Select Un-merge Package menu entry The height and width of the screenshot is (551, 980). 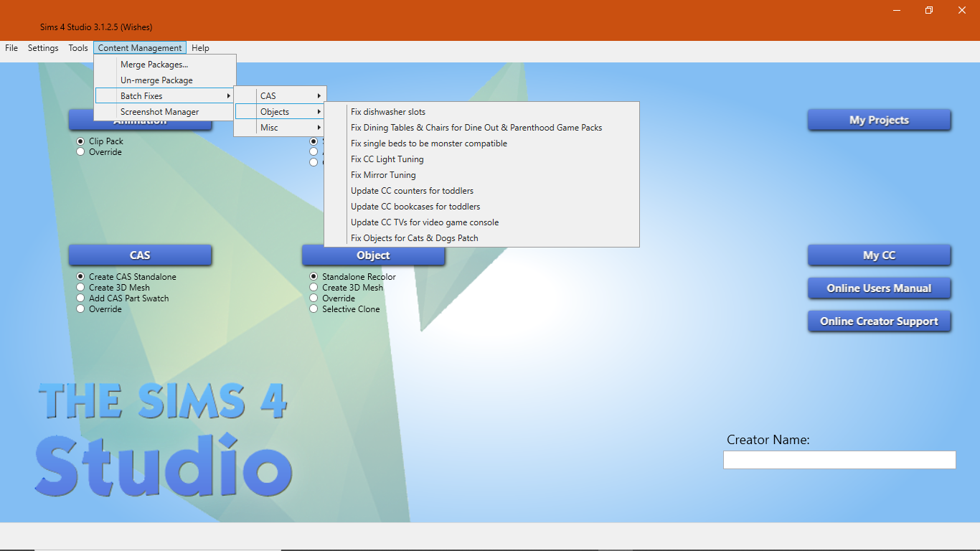pyautogui.click(x=166, y=80)
